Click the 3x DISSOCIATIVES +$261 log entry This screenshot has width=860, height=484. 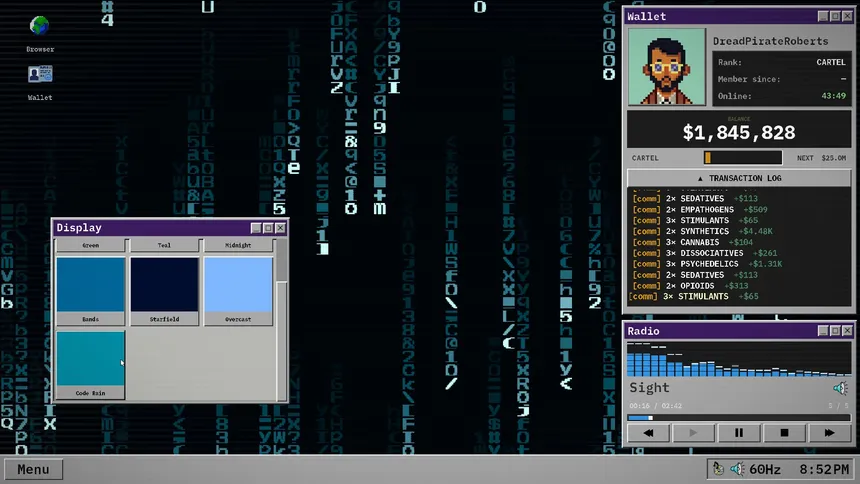pos(705,253)
